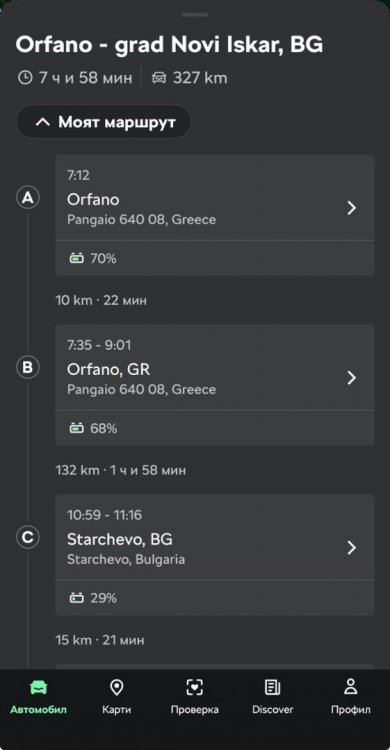This screenshot has height=750, width=390.
Task: Select the Карти tab label
Action: (x=116, y=709)
